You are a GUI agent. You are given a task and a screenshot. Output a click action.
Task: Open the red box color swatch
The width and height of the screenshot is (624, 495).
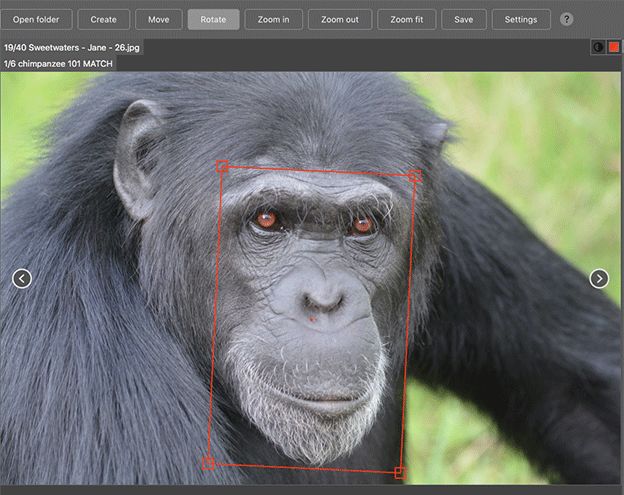click(614, 47)
